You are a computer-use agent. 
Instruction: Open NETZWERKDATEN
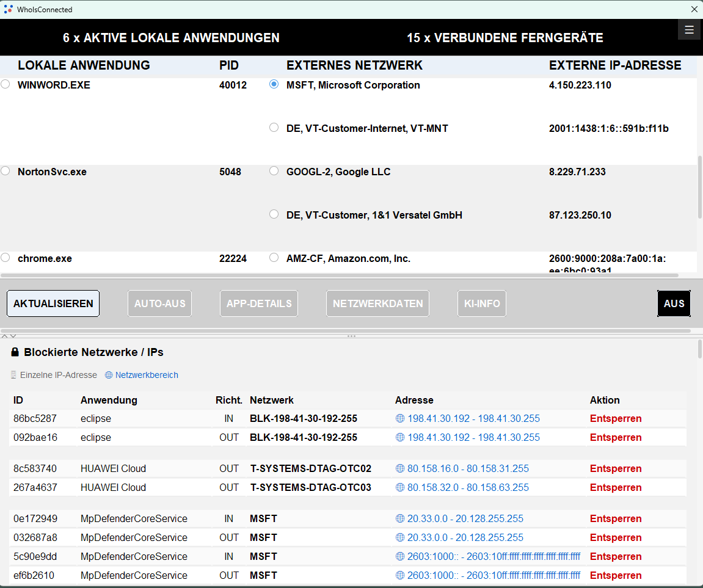[377, 303]
